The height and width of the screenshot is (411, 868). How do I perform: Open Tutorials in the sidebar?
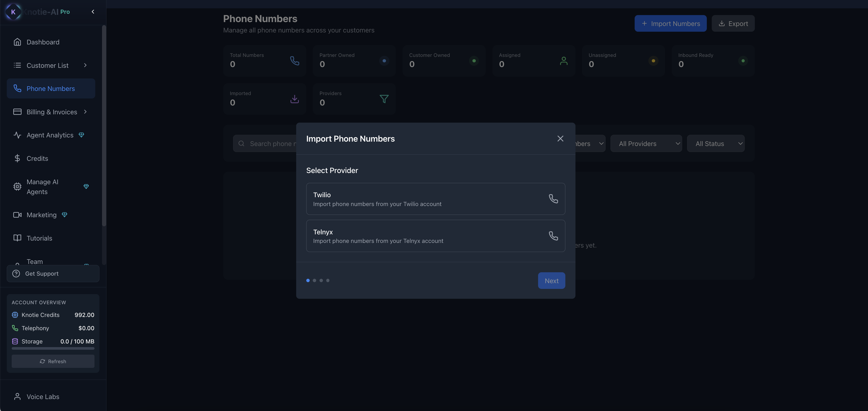(39, 238)
